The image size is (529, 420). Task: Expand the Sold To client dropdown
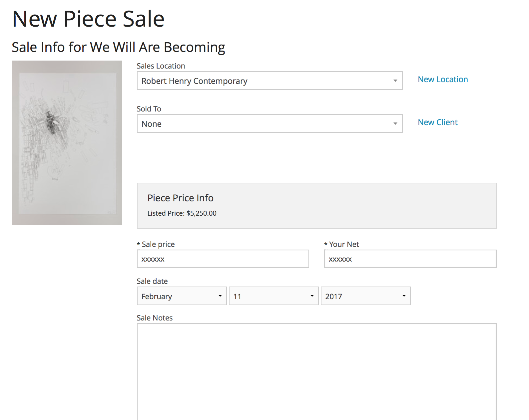point(269,124)
